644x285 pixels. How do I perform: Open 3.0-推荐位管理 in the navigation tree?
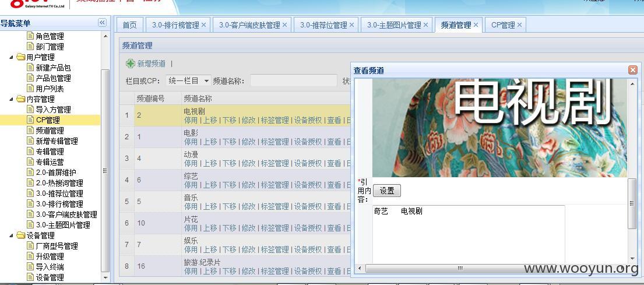pyautogui.click(x=59, y=193)
